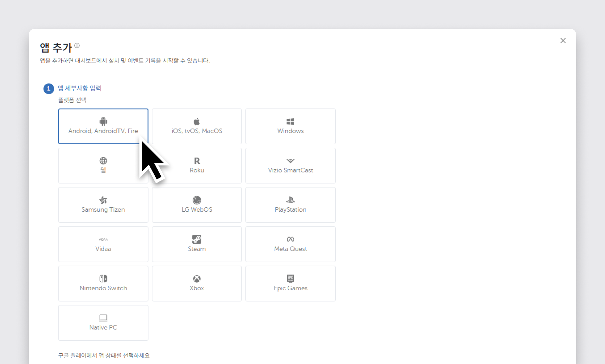605x364 pixels.
Task: Open the info tooltip beside 앱 추가
Action: (x=77, y=45)
